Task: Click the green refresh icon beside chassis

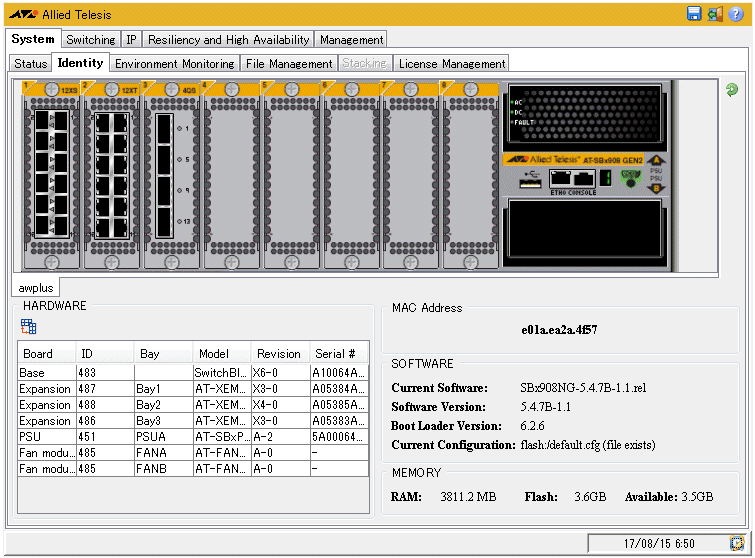Action: [x=732, y=90]
